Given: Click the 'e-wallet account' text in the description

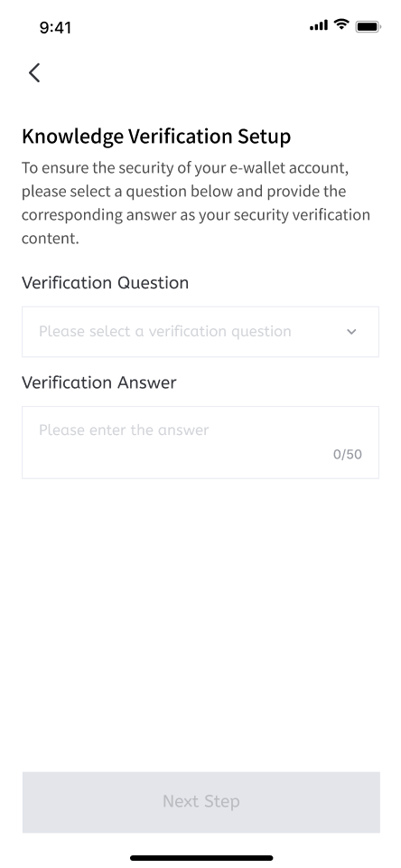Looking at the screenshot, I should [288, 168].
